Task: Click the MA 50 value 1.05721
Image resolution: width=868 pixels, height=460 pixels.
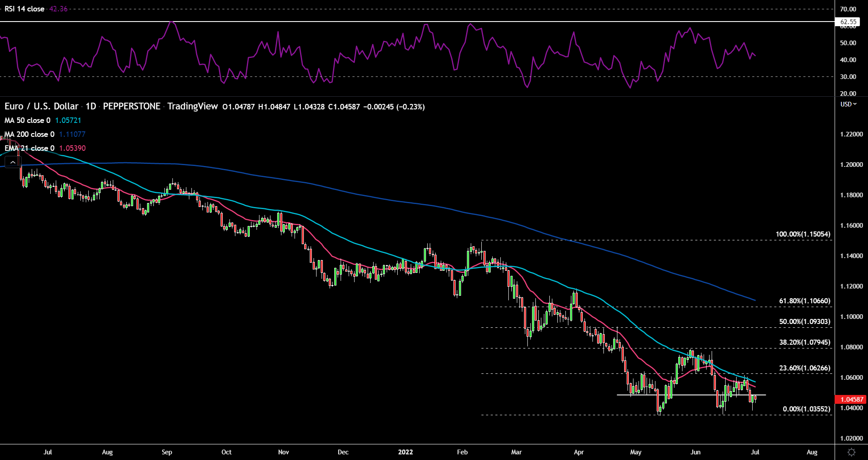Action: coord(68,120)
